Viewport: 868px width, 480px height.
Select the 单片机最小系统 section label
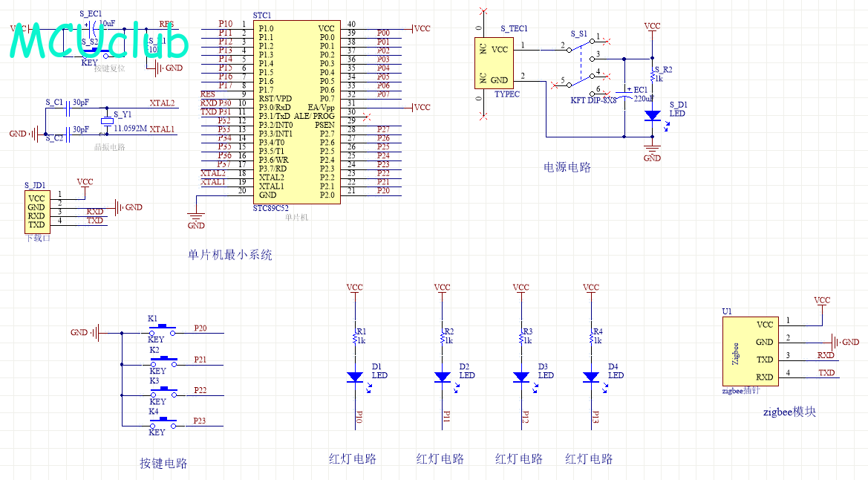pos(230,255)
